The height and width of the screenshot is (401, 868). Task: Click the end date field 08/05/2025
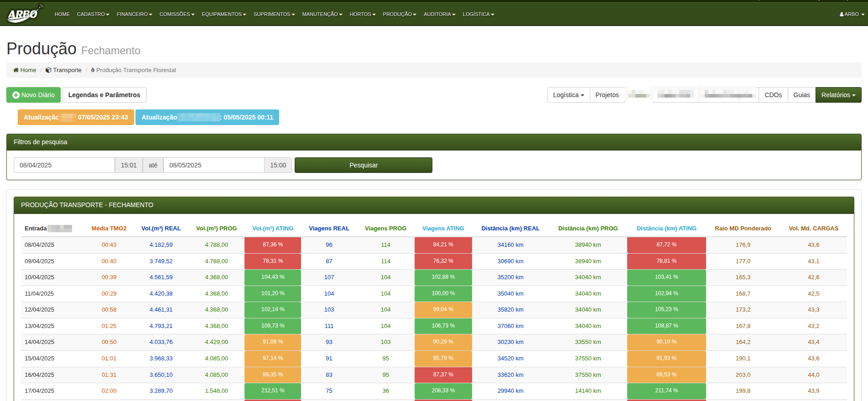pos(213,165)
